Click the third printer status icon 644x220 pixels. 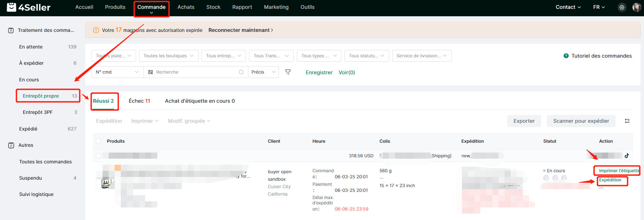pos(564,178)
